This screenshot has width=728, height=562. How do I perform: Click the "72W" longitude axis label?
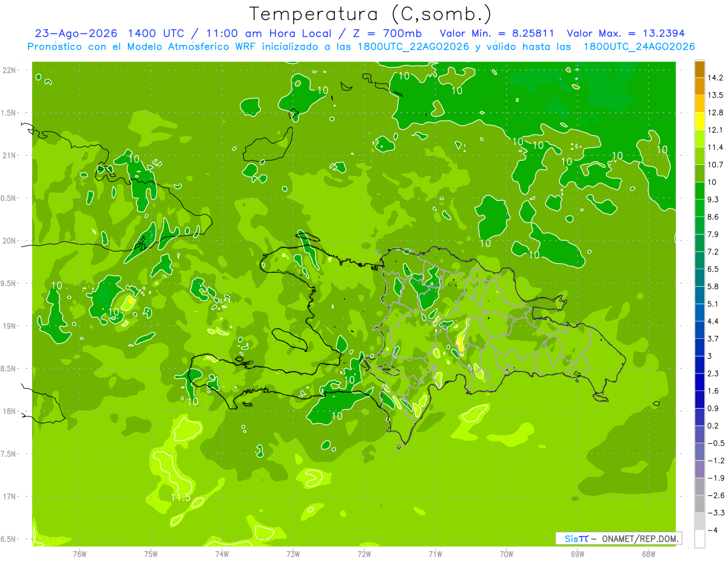pos(364,554)
